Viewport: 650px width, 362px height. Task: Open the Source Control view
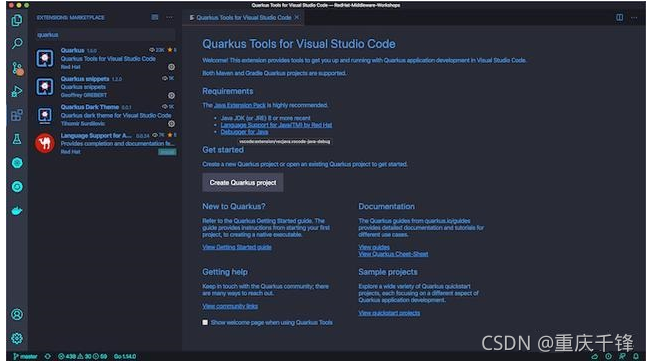click(17, 68)
